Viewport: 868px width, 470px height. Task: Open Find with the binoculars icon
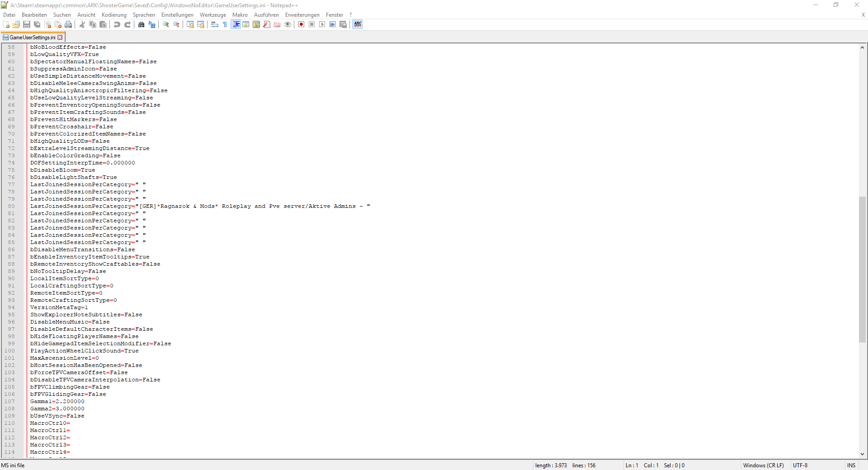(142, 24)
